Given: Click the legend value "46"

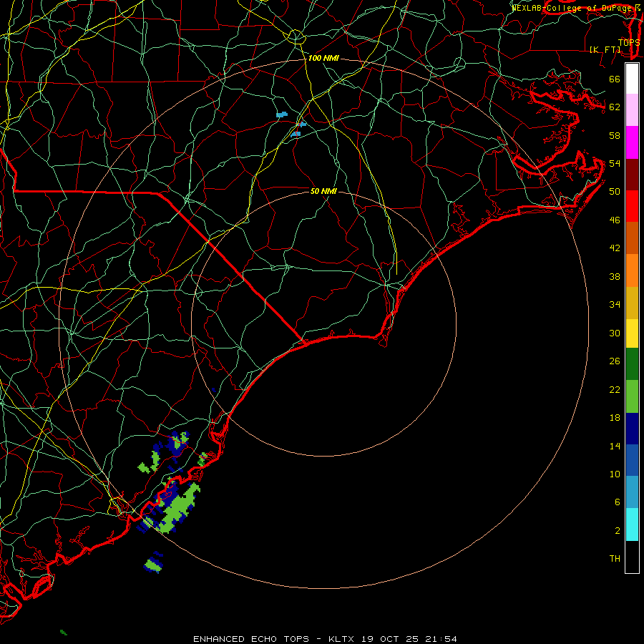Looking at the screenshot, I should point(615,220).
